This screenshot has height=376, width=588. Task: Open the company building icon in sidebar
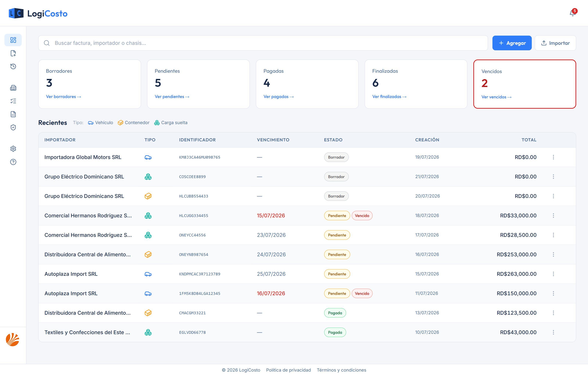click(13, 88)
